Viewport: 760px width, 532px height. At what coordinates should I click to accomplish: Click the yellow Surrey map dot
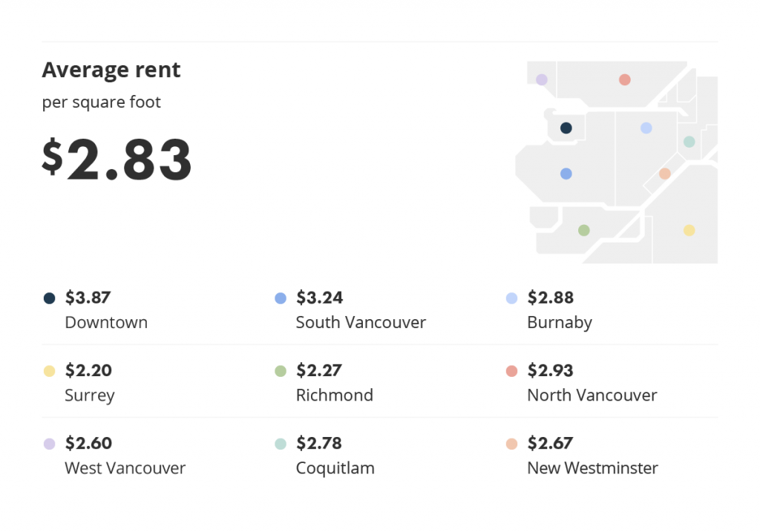[689, 230]
